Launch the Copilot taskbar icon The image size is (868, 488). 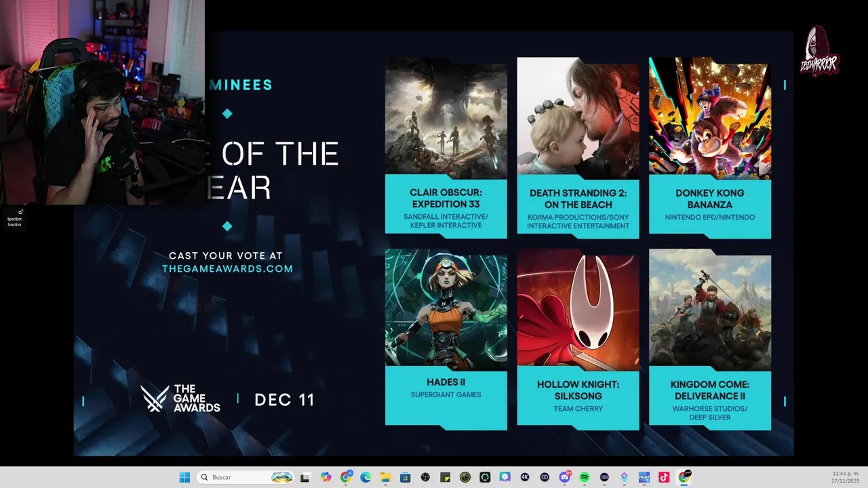point(325,477)
